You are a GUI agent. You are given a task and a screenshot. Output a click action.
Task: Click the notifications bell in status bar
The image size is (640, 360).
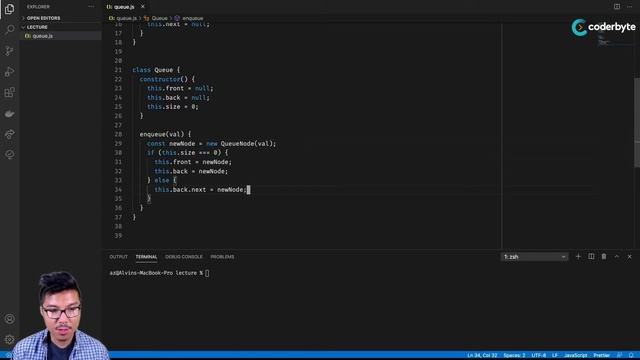(631, 356)
